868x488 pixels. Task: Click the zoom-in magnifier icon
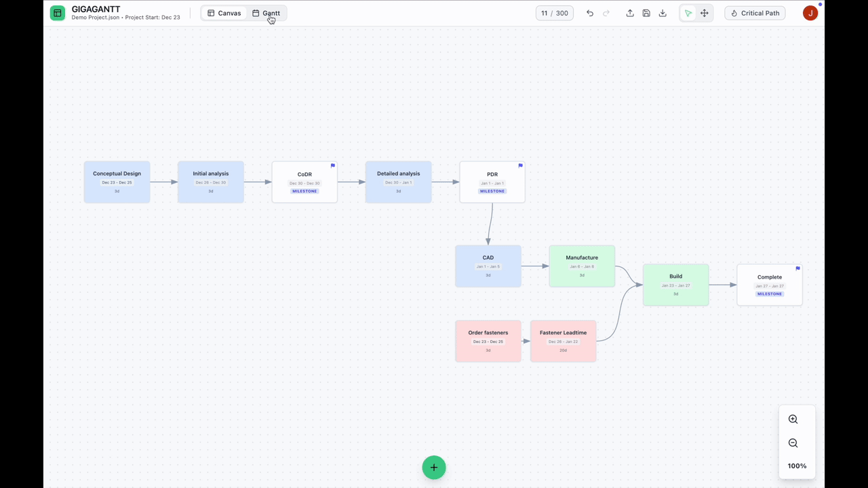click(793, 419)
